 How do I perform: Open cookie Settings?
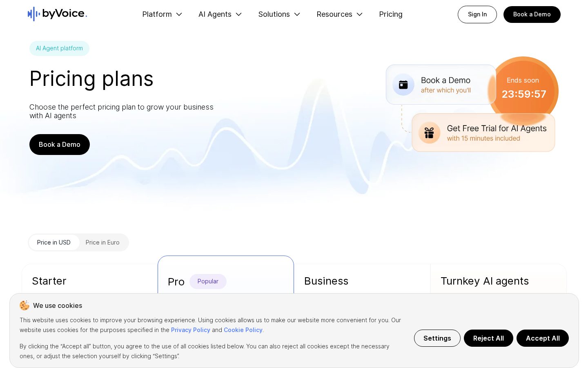pyautogui.click(x=437, y=338)
